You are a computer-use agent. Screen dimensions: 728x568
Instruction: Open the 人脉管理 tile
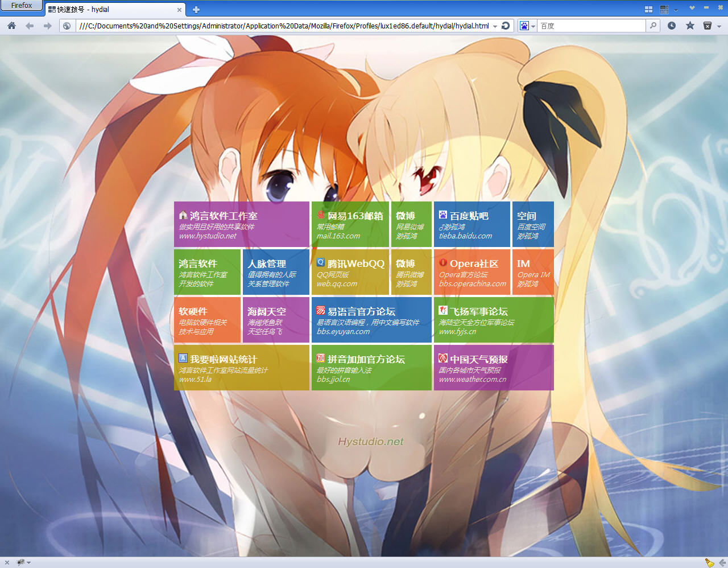[276, 272]
